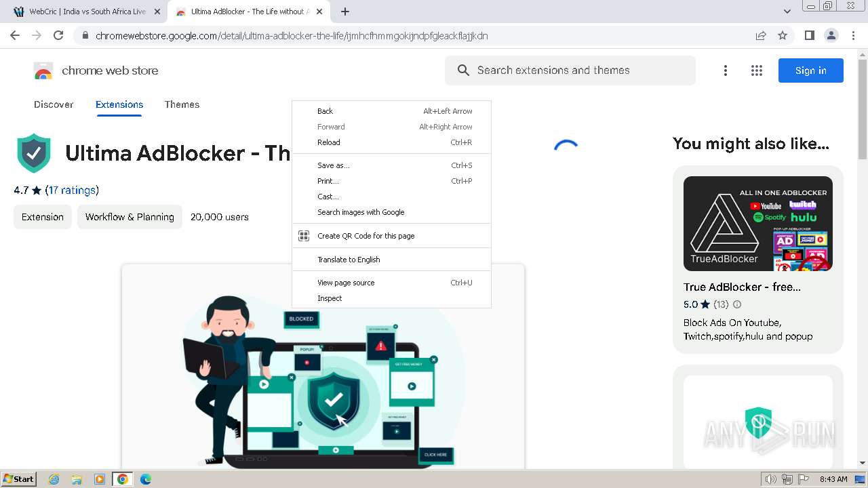The image size is (868, 488).
Task: Click the network icon in the system tray
Action: pyautogui.click(x=787, y=479)
